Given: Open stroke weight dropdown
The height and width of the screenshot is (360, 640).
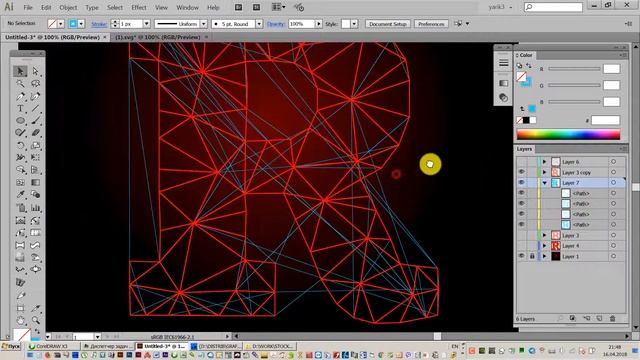Looking at the screenshot, I should tap(147, 24).
